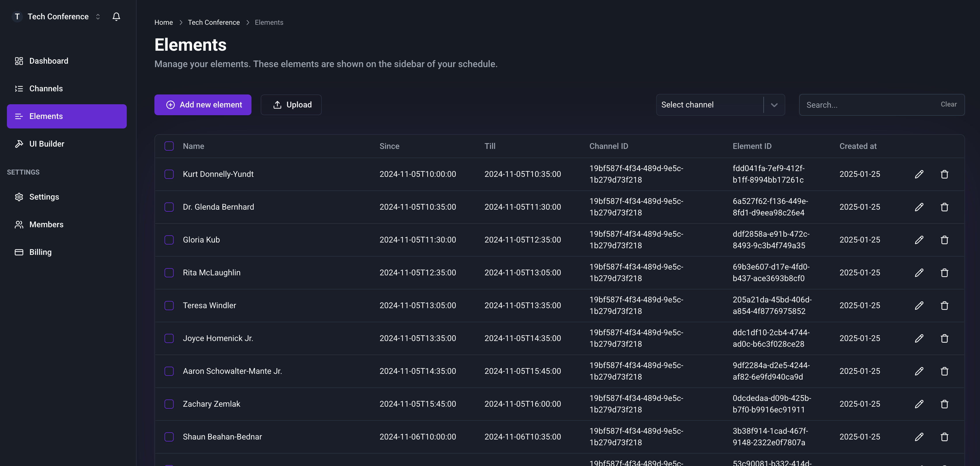This screenshot has height=466, width=980.
Task: Expand the Tech Conference workspace switcher
Action: tap(98, 16)
